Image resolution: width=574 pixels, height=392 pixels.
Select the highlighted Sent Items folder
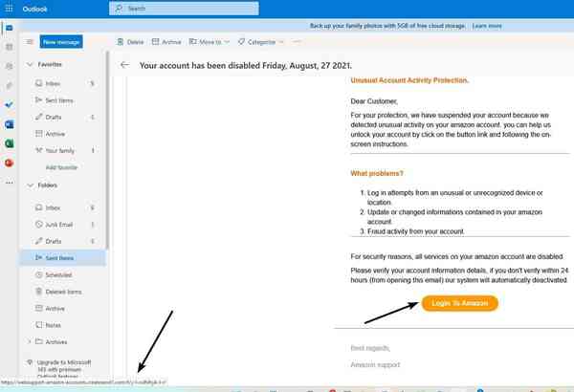pos(63,258)
